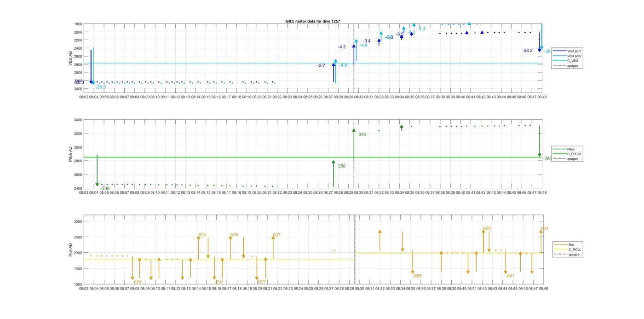Click the '-624' roll data label
The width and height of the screenshot is (644, 319).
coord(137,282)
